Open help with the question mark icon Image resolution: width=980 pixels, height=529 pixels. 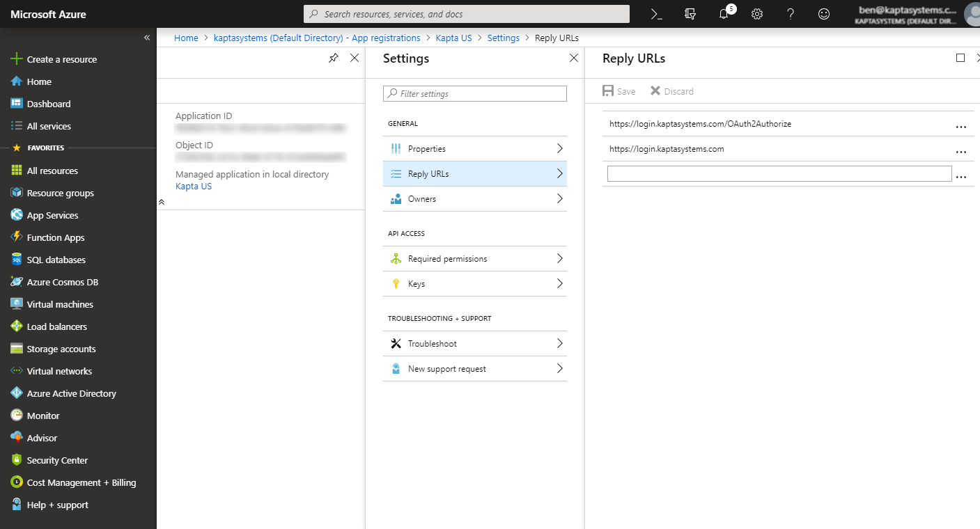pos(790,14)
